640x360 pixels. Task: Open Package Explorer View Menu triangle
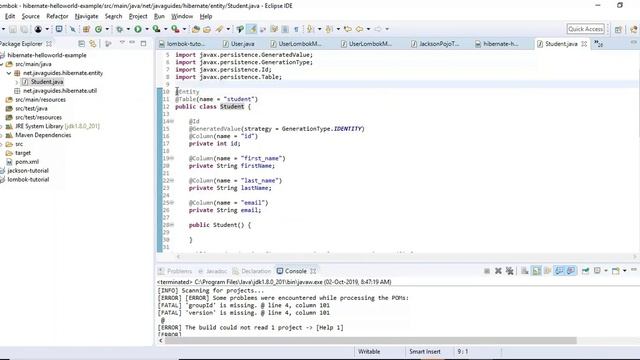[122, 43]
